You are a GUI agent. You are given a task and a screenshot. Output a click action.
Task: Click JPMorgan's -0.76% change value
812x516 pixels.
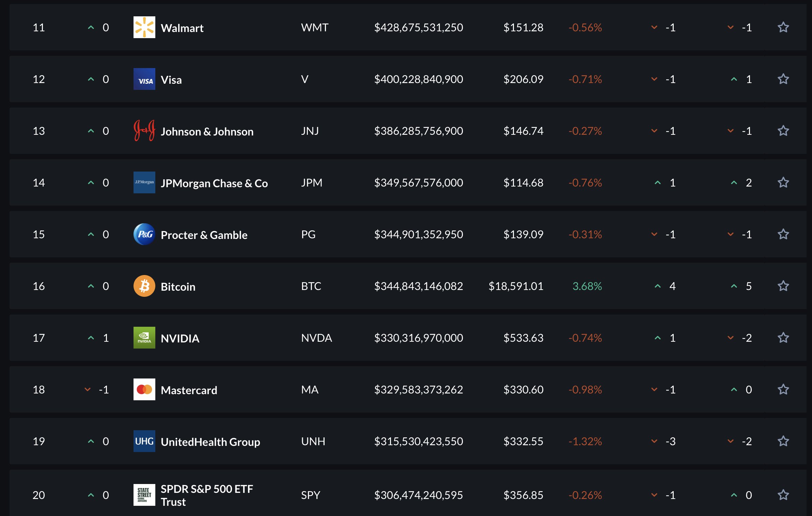(585, 182)
